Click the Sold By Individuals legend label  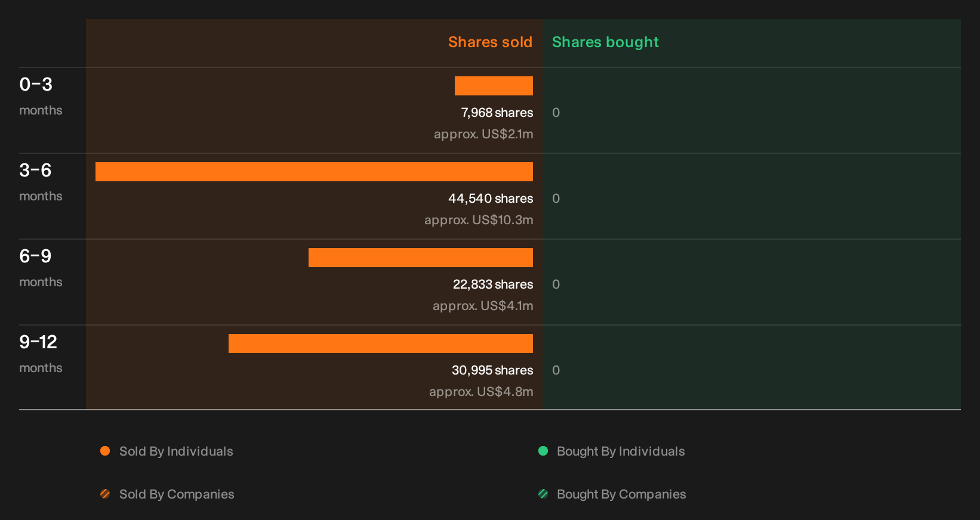[x=176, y=451]
